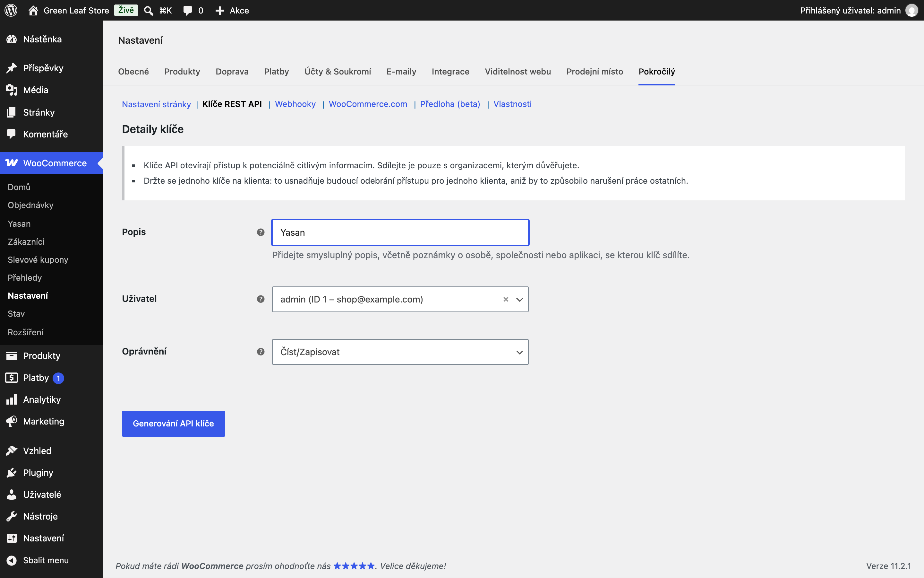Image resolution: width=924 pixels, height=578 pixels.
Task: Open Slevové kupony submenu item
Action: point(38,259)
